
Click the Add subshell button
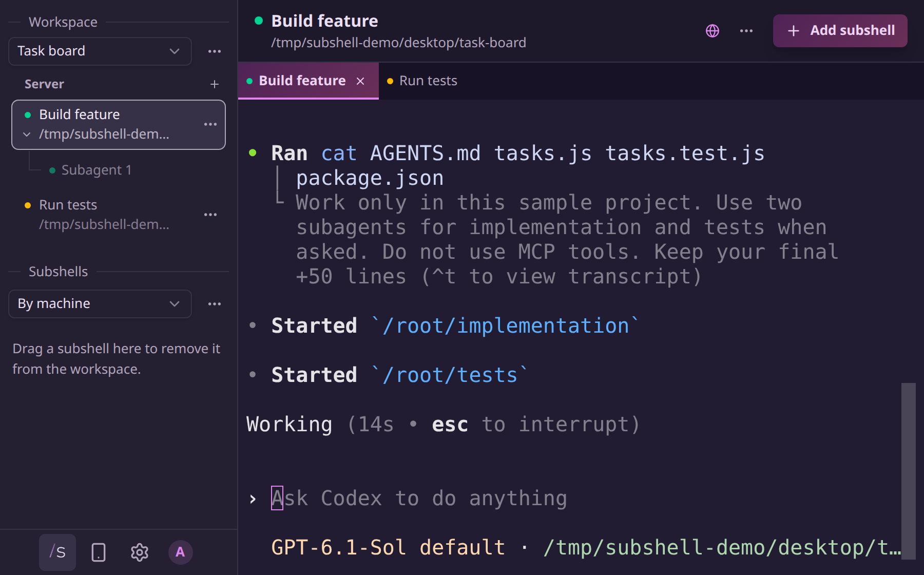pos(840,31)
